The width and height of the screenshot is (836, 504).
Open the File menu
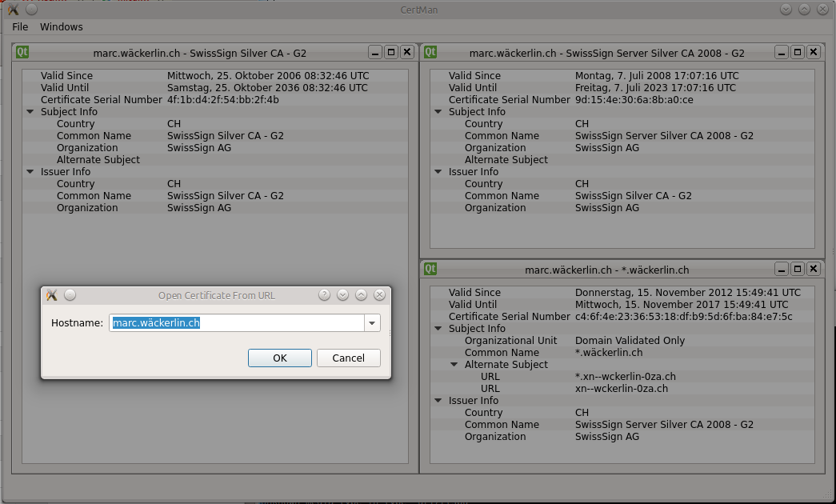click(x=20, y=26)
